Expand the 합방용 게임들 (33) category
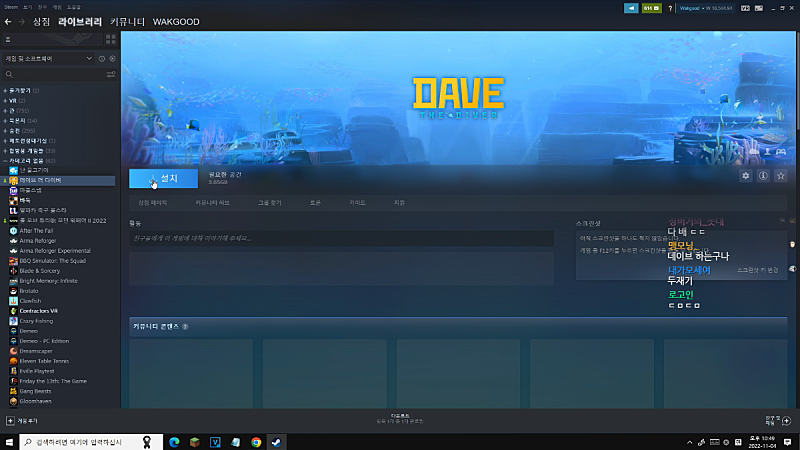800x450 pixels. click(5, 151)
